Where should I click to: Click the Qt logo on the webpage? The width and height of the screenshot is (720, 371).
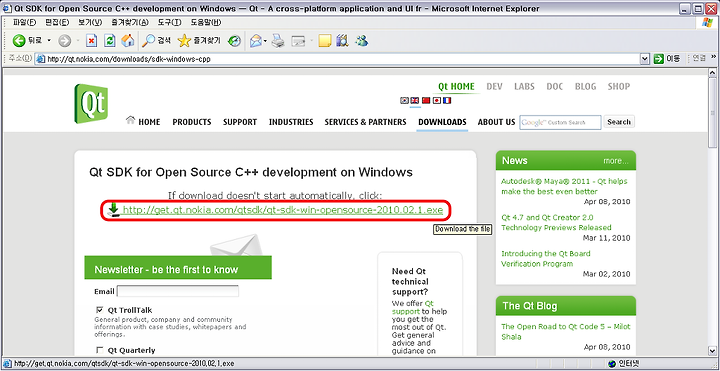(91, 104)
